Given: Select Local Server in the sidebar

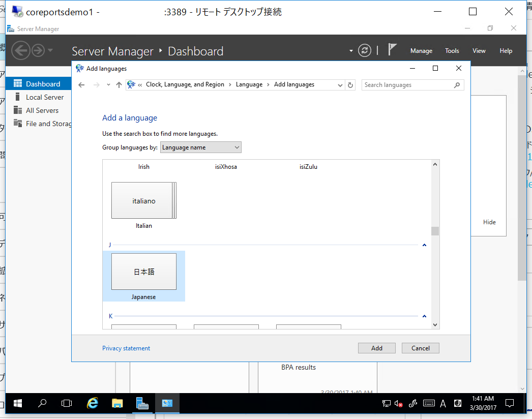Looking at the screenshot, I should [x=38, y=97].
